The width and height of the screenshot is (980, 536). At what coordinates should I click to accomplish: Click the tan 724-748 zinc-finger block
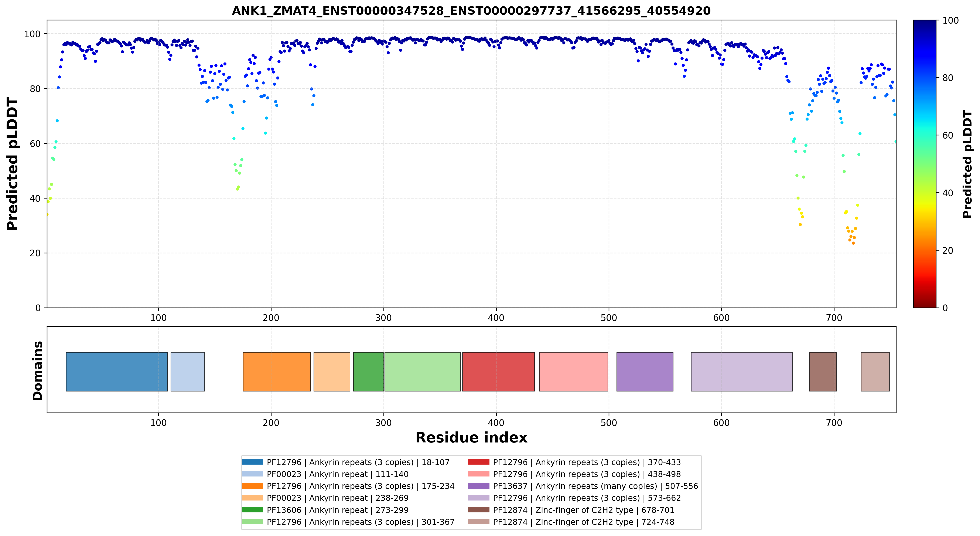pyautogui.click(x=875, y=372)
